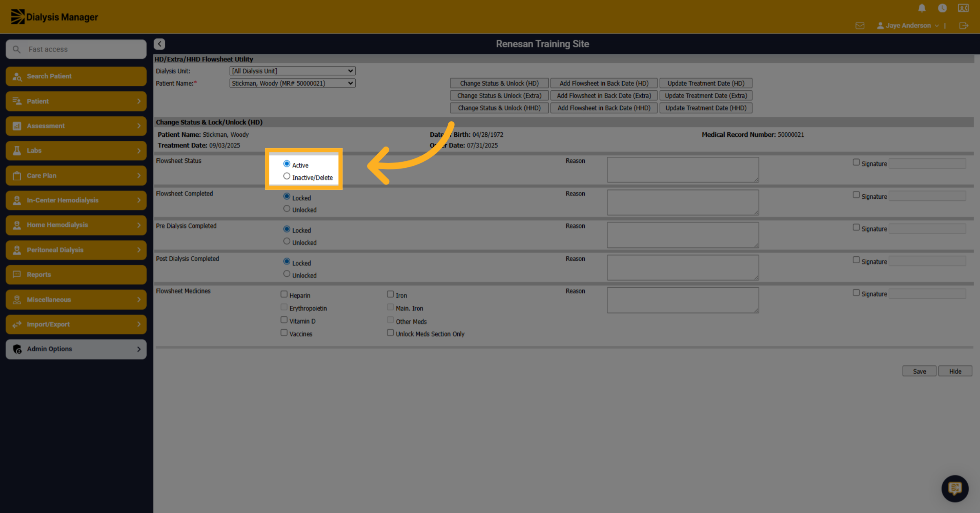Click Update Treatment Date (HD) button
Screen dimensions: 980x513
coord(706,83)
